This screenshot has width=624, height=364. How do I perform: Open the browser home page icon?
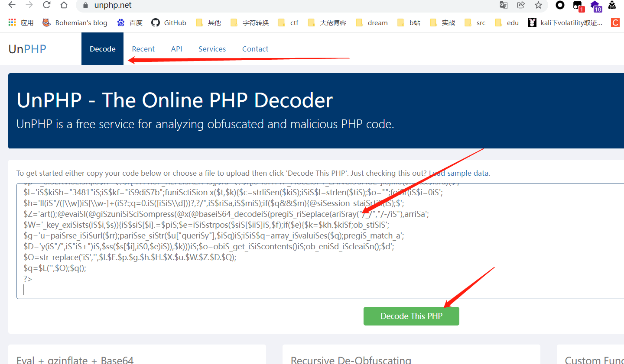tap(64, 5)
